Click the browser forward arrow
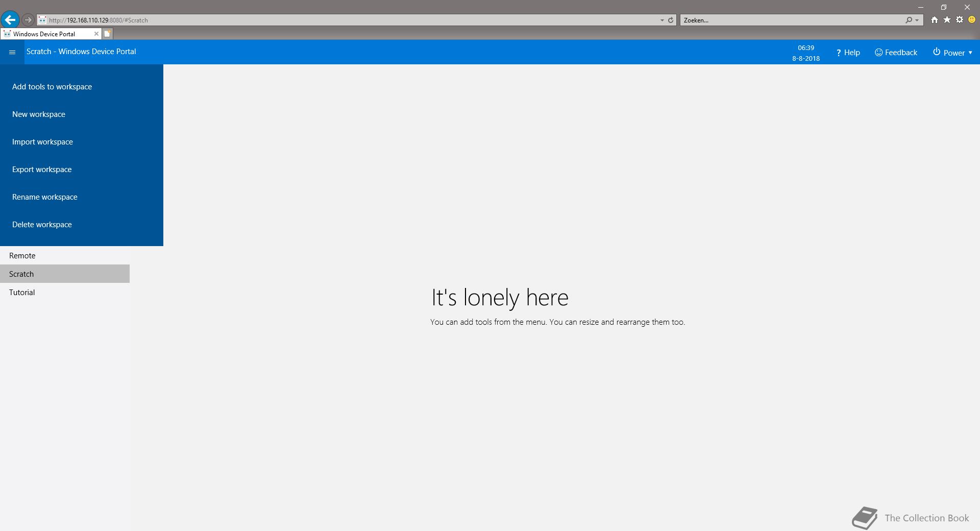The height and width of the screenshot is (531, 980). (x=28, y=20)
